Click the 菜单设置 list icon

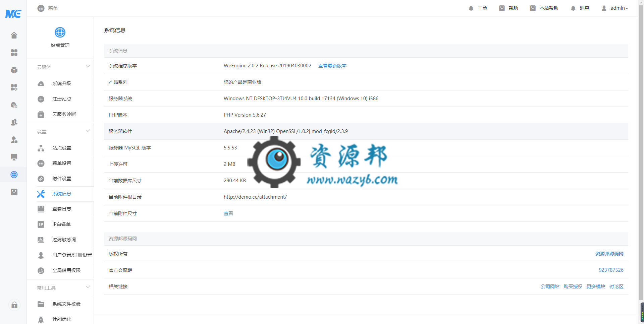click(x=41, y=164)
